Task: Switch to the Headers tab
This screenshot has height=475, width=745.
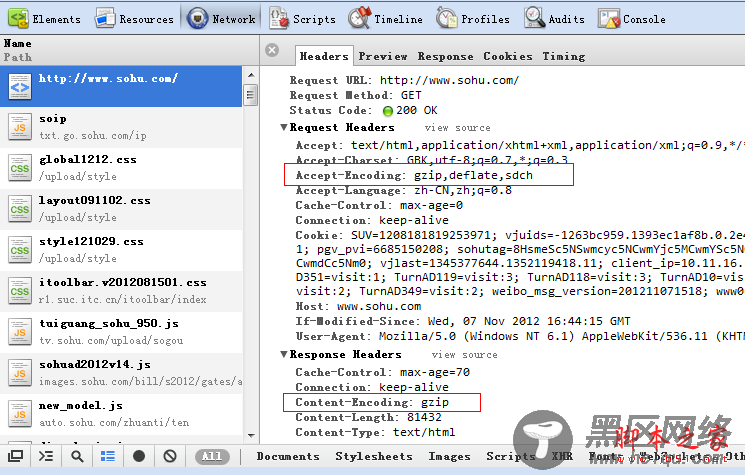Action: (x=324, y=56)
